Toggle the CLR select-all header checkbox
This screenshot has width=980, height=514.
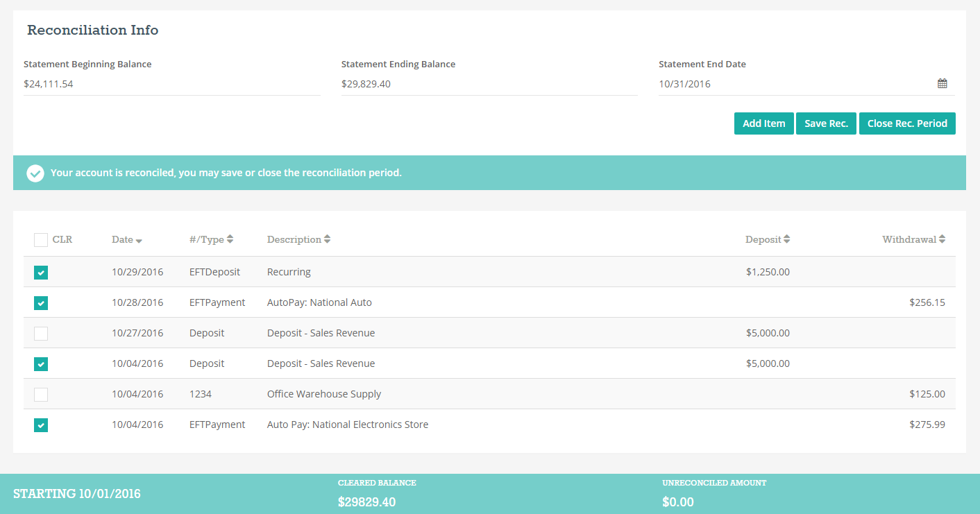pyautogui.click(x=41, y=240)
